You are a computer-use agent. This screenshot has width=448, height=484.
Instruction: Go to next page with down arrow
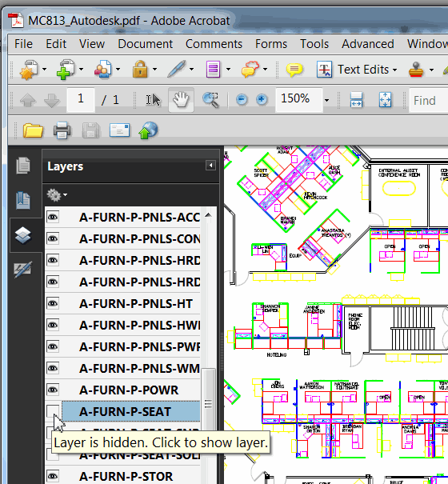coord(51,100)
